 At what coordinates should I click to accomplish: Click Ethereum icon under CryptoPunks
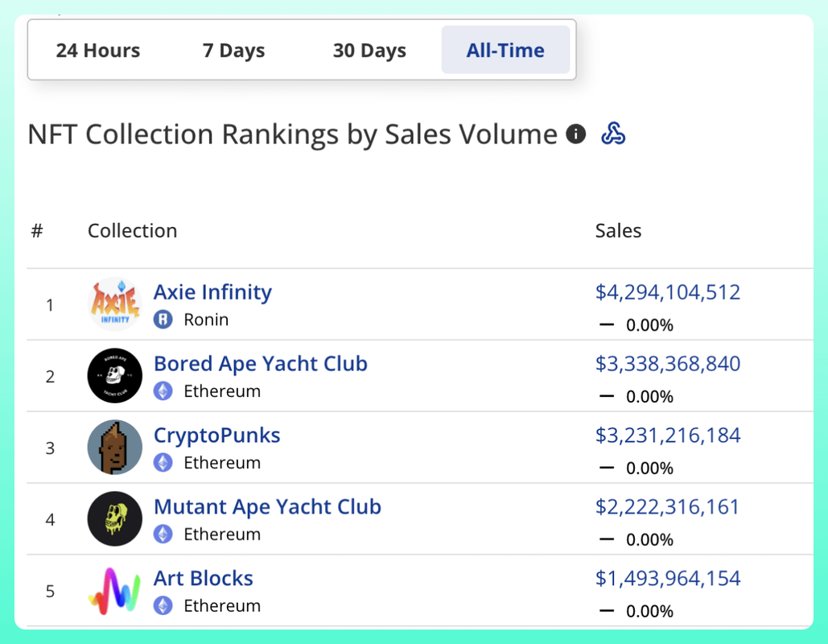tap(163, 463)
